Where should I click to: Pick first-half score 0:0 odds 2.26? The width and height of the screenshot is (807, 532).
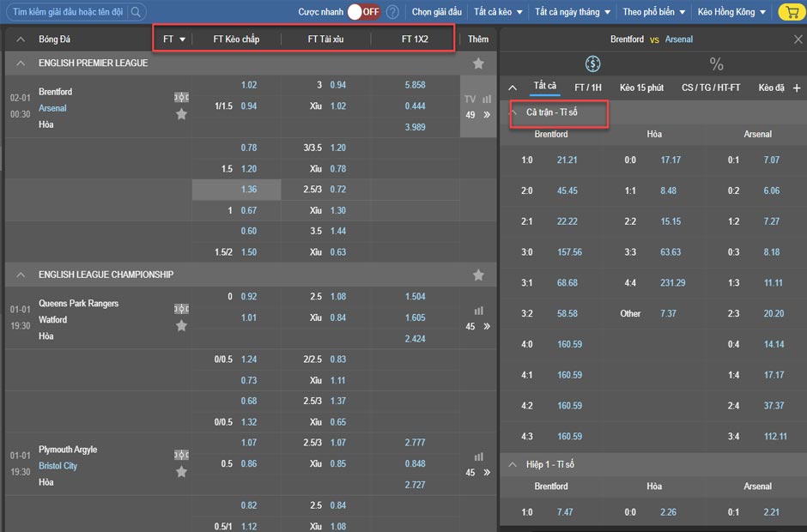pos(668,512)
